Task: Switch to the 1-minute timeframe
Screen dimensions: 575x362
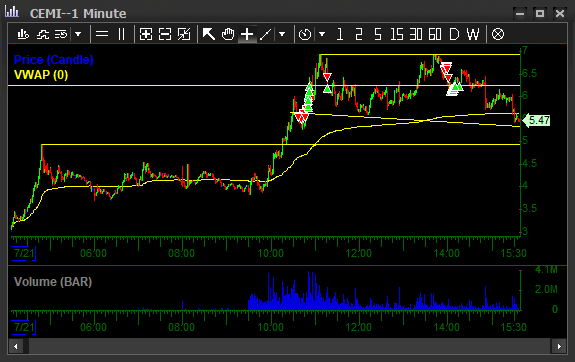Action: pos(340,34)
